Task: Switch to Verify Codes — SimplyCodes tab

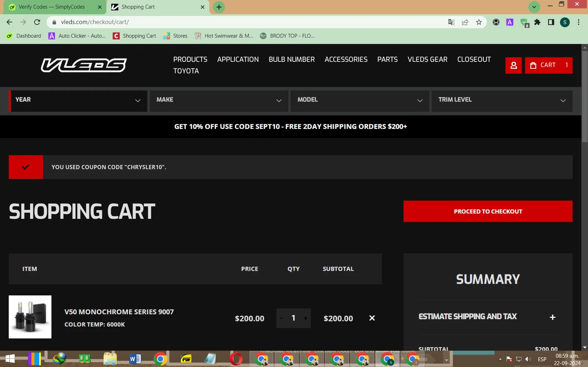Action: coord(55,7)
